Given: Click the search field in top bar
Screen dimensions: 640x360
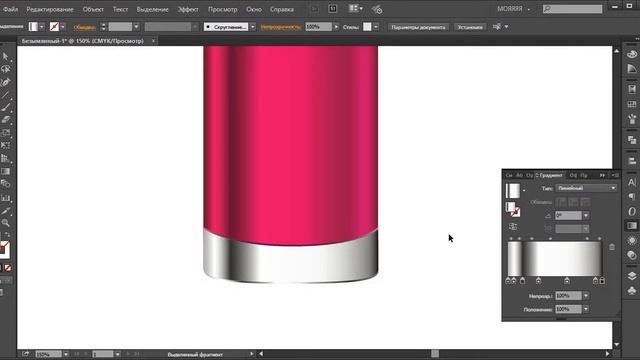Looking at the screenshot, I should 572,9.
